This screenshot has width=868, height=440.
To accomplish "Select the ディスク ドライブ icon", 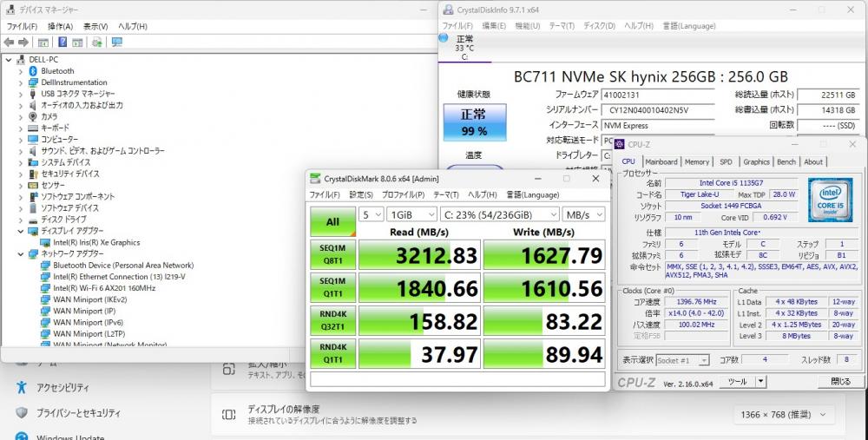I will pos(33,220).
